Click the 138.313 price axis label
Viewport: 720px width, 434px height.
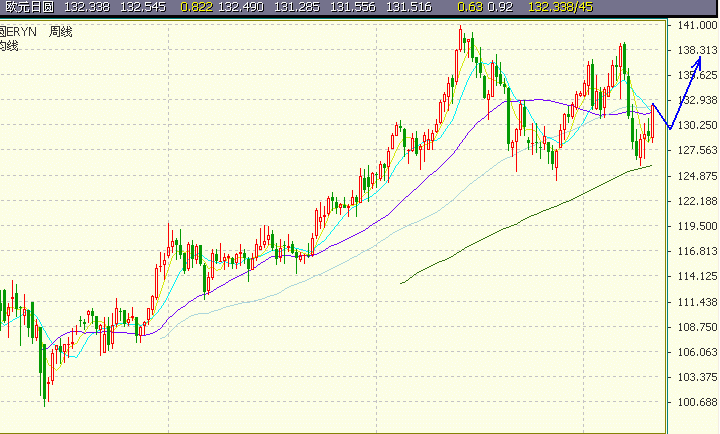point(697,50)
